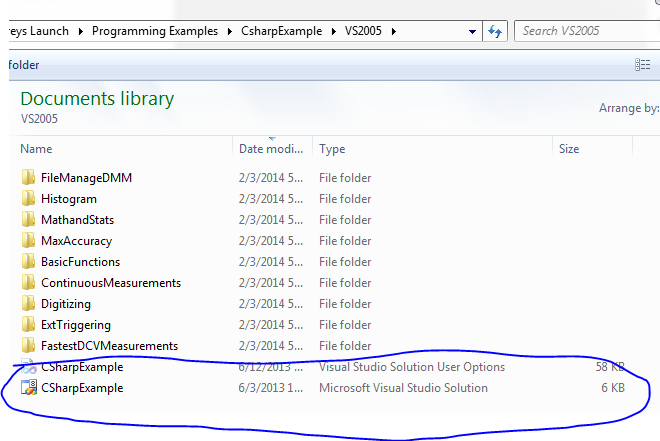The image size is (660, 441).
Task: Select CSharpExample Solution User Options file name
Action: tap(82, 367)
